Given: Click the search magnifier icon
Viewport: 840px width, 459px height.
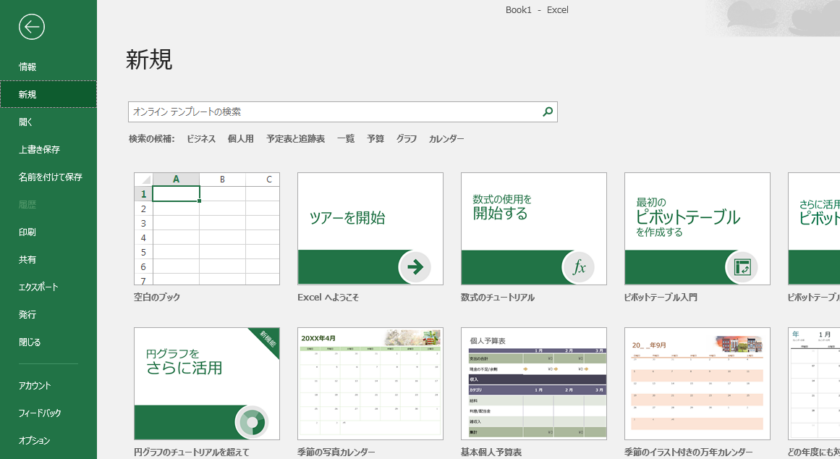Looking at the screenshot, I should click(x=548, y=112).
